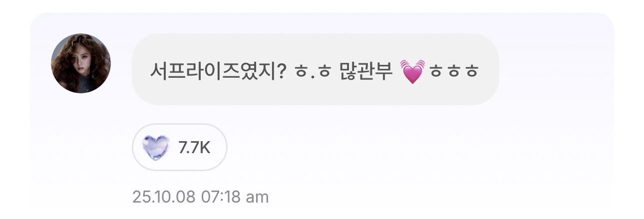Screen dimensions: 644x219
Task: Tap the crystal heart reaction icon
Action: (156, 147)
